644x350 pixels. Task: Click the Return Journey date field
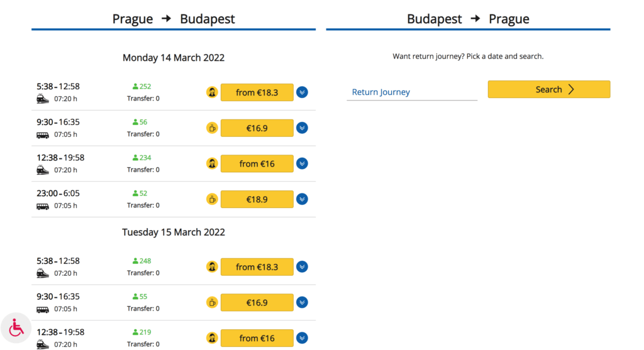[x=411, y=92]
